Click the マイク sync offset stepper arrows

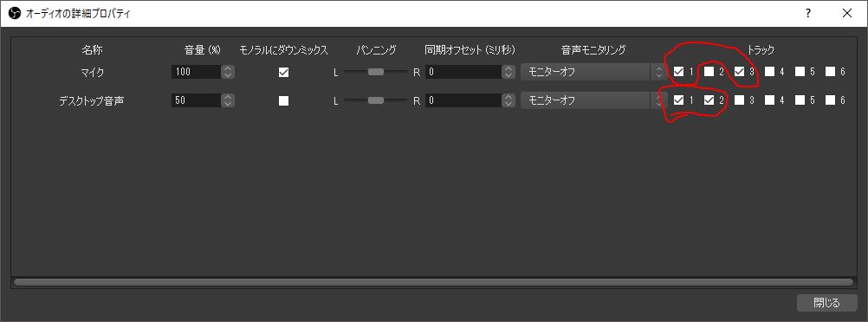(508, 72)
